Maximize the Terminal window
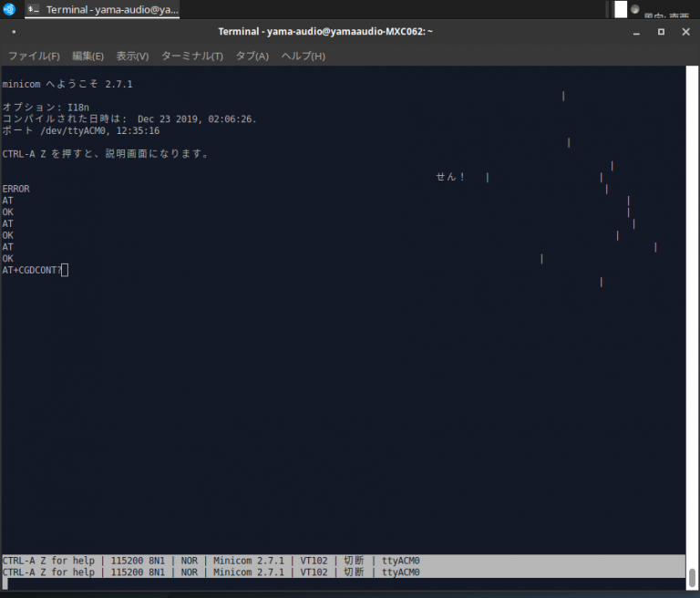The width and height of the screenshot is (700, 598). pos(661,32)
